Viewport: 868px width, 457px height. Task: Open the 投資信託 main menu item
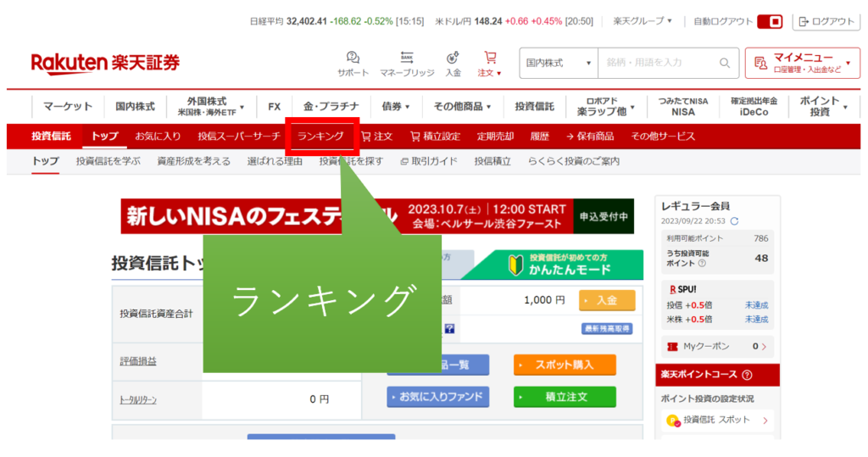(x=534, y=106)
